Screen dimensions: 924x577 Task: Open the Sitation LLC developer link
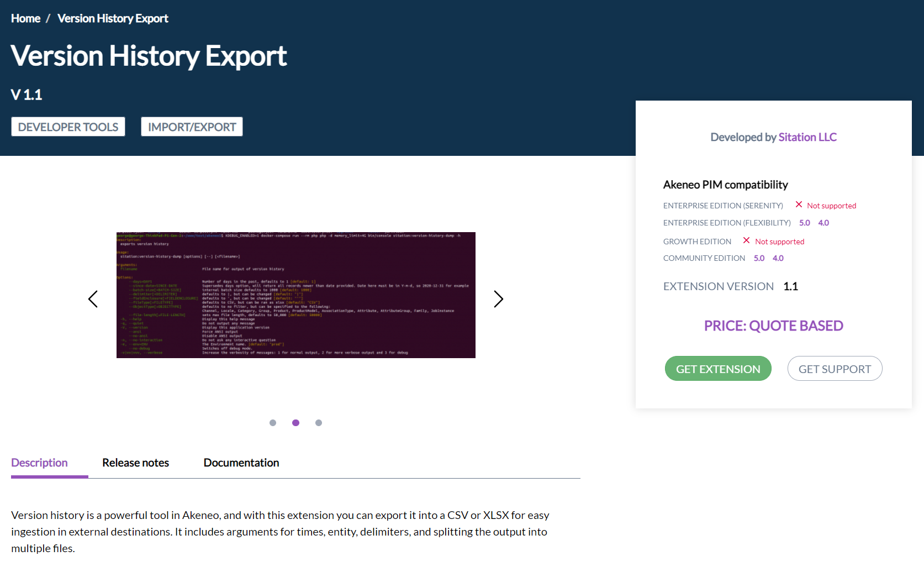[x=807, y=137]
